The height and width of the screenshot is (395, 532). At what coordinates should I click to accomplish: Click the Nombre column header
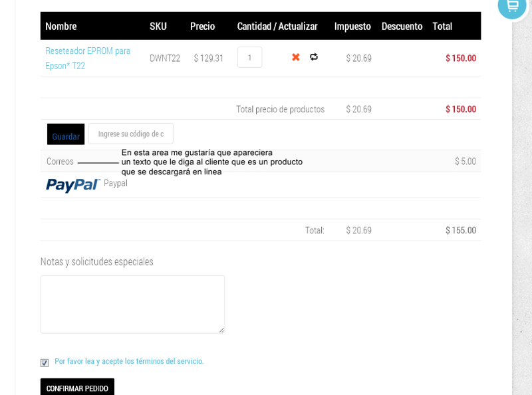click(x=61, y=26)
